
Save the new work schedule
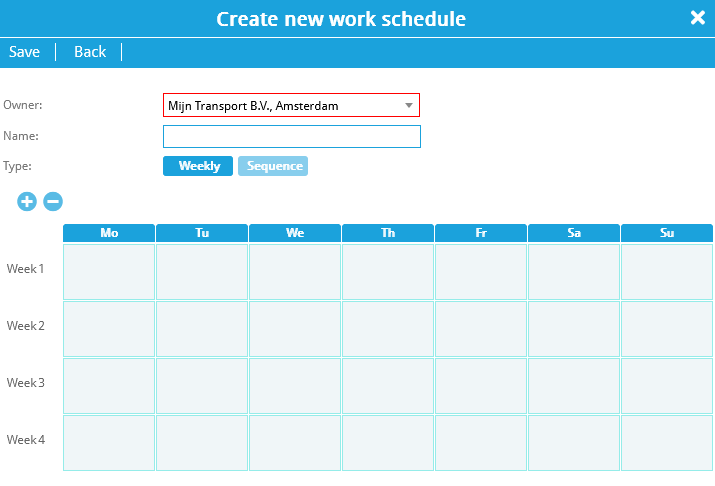pyautogui.click(x=24, y=52)
